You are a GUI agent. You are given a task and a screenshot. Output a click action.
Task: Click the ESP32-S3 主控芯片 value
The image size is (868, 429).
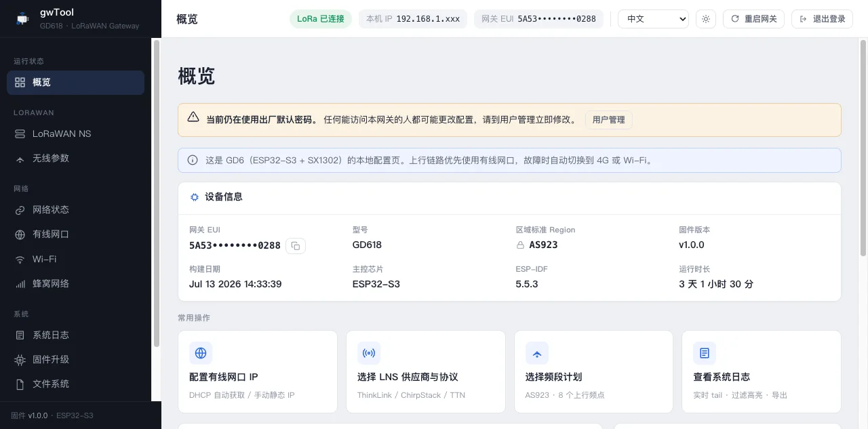pyautogui.click(x=376, y=284)
